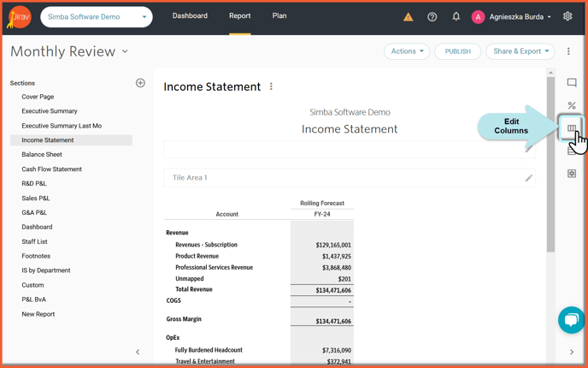
Task: Click the warning triangle alert icon
Action: pyautogui.click(x=408, y=17)
